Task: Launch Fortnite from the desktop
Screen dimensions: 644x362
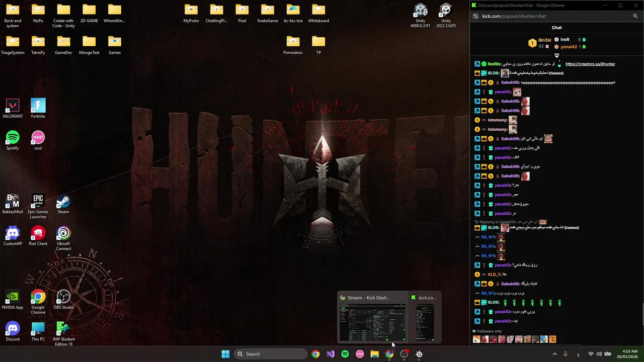Action: click(x=38, y=109)
